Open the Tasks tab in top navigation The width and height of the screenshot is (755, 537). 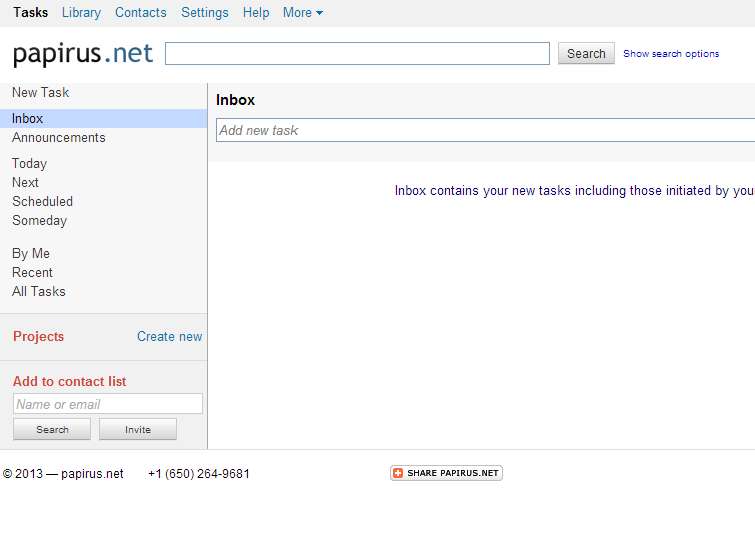[30, 12]
